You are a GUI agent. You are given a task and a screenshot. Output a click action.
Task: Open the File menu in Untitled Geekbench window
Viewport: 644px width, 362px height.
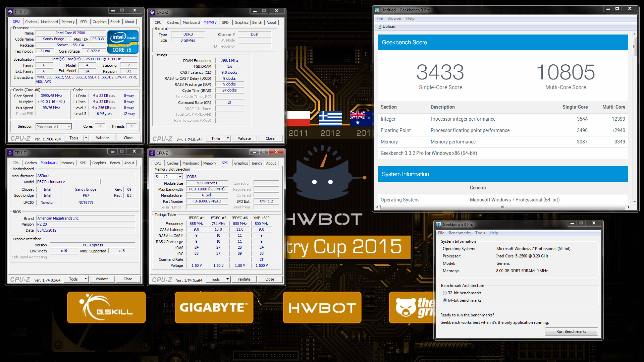379,18
